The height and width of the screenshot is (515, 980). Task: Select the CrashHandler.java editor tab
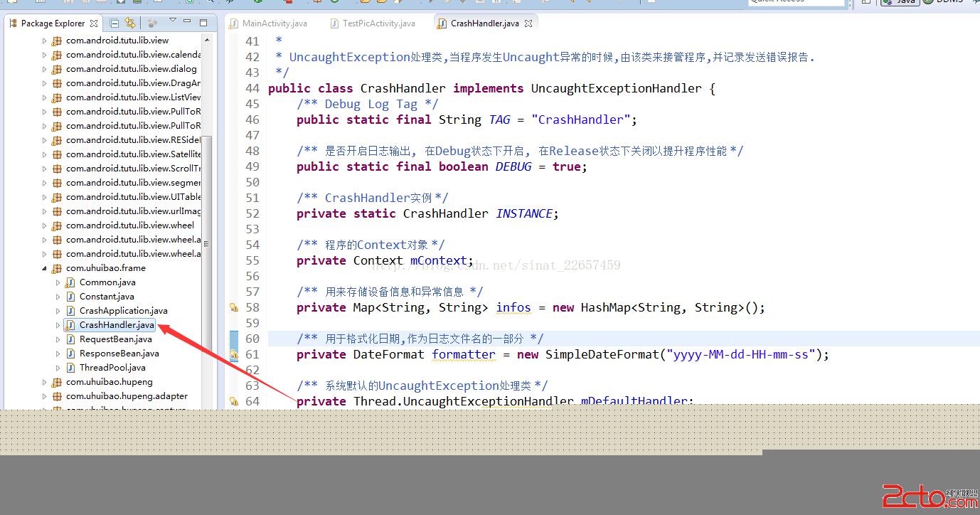(x=485, y=23)
